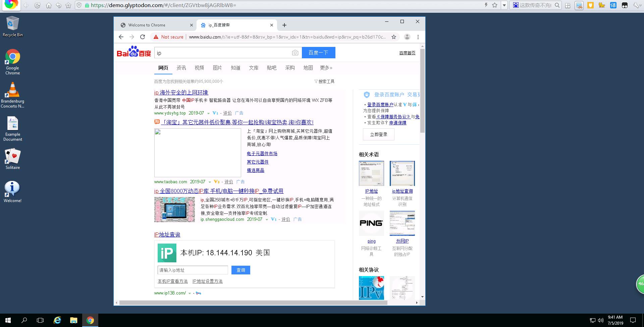Open Solitaire desktop icon

(x=13, y=159)
